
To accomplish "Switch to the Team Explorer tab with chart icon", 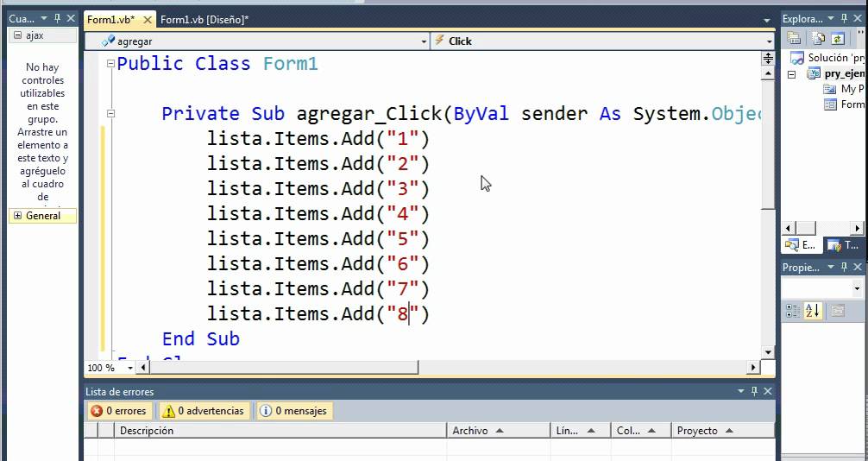I will [842, 245].
